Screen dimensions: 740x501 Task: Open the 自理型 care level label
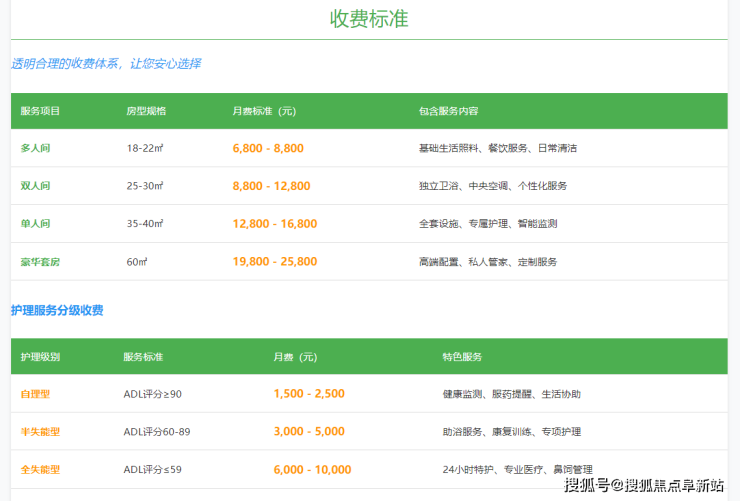[x=35, y=394]
